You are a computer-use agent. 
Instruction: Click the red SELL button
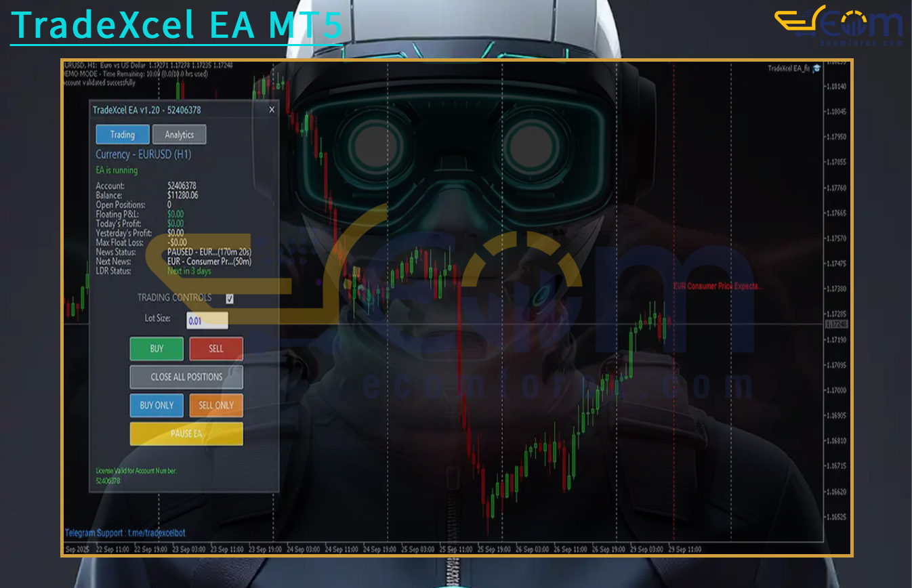216,349
